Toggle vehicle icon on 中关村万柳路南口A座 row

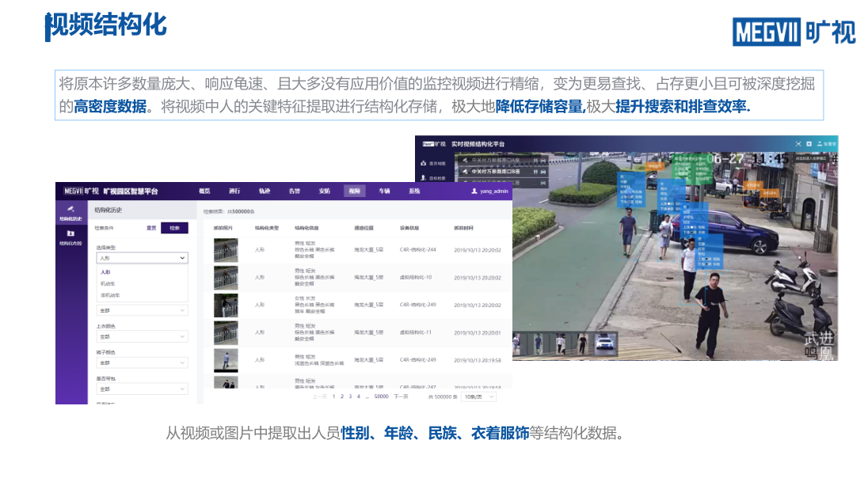point(543,160)
